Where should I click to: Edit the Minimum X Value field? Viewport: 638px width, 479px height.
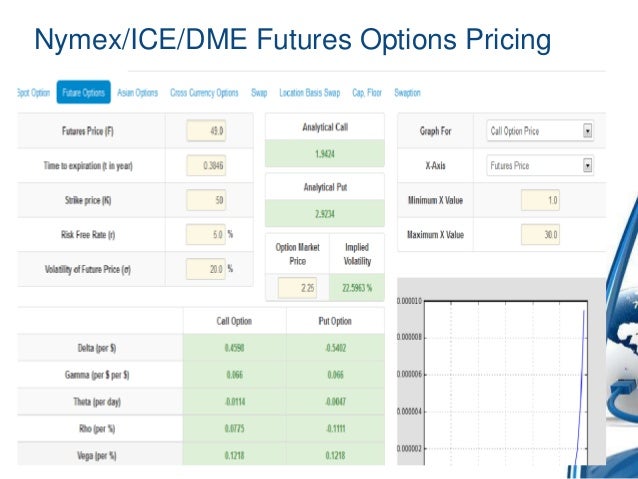click(542, 201)
